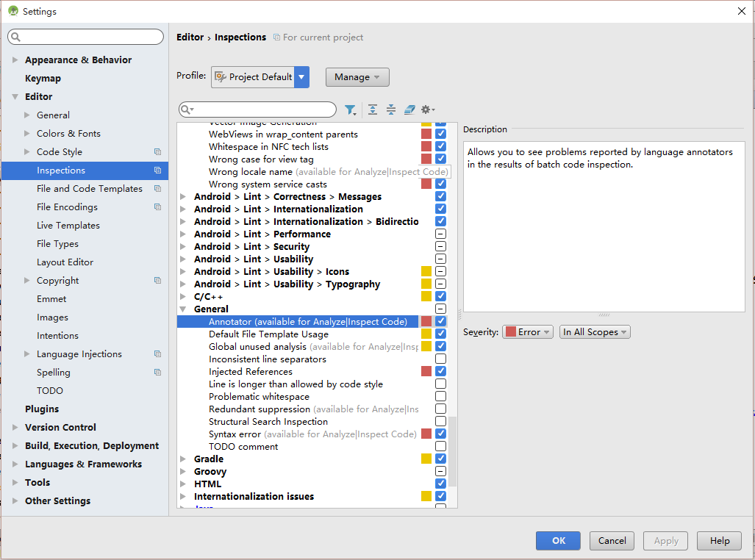Click the Reset to Empty eraser icon
The width and height of the screenshot is (755, 560).
coord(409,110)
